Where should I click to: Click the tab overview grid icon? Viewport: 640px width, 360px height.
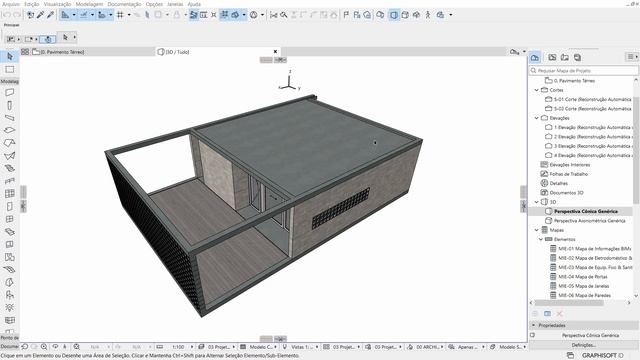25,52
